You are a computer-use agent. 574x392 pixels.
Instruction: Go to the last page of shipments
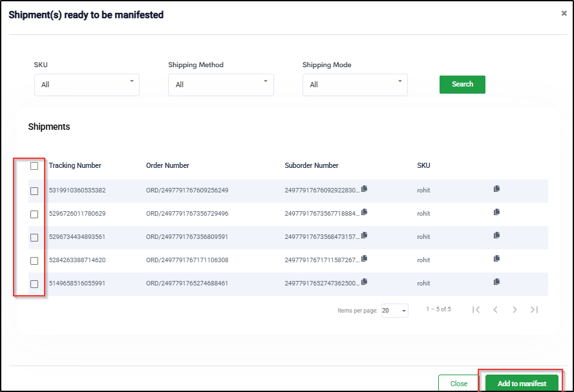[x=534, y=310]
